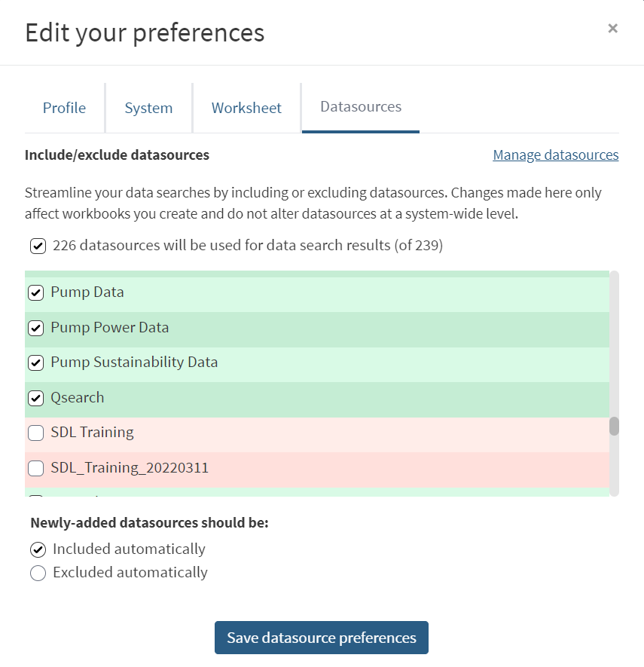Toggle the 226 datasources select-all checkbox
Screen dimensions: 644x667
click(x=37, y=246)
